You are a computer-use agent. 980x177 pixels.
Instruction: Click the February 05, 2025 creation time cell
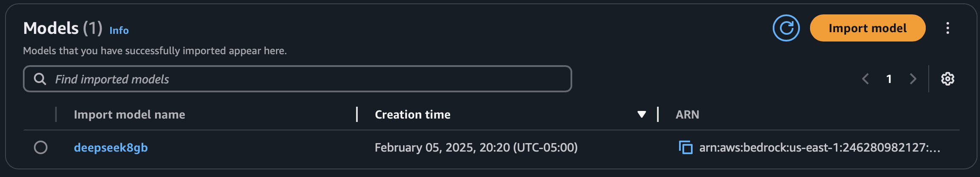click(x=476, y=147)
